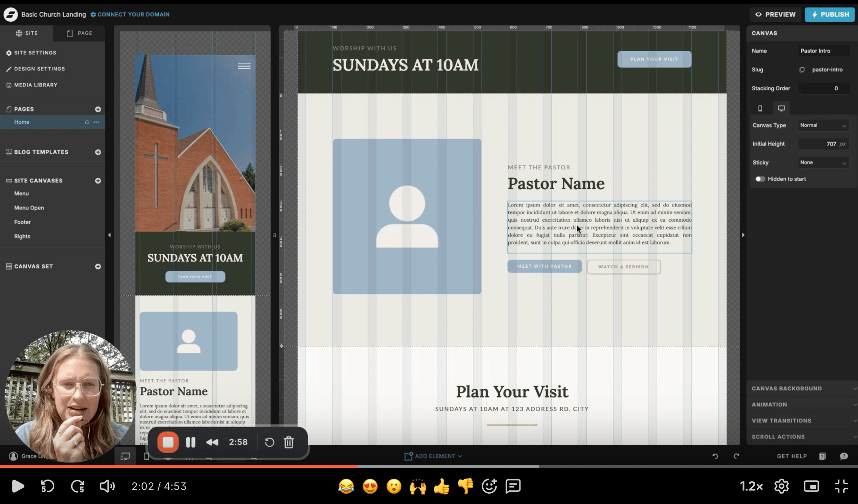Image resolution: width=858 pixels, height=504 pixels.
Task: Click the Publish button
Action: click(x=829, y=15)
